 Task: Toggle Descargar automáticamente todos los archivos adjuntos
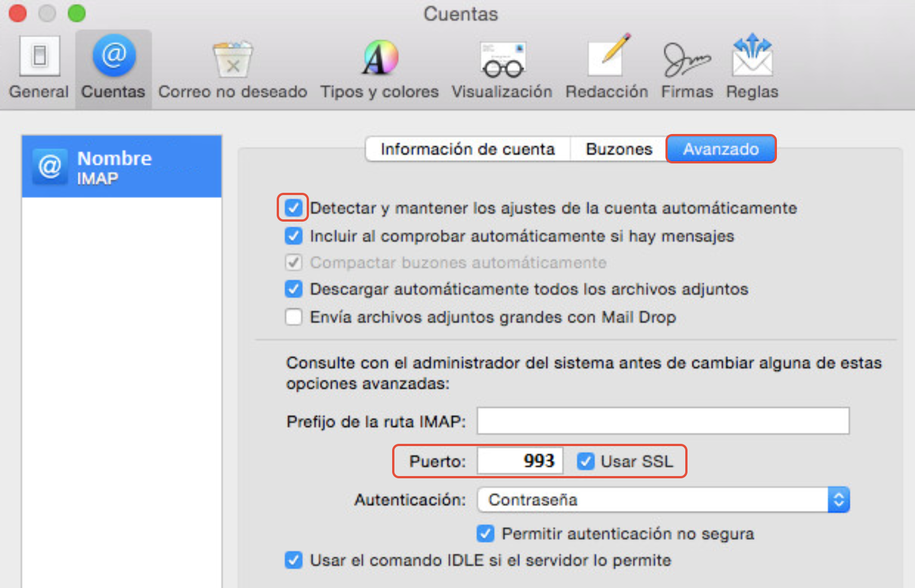(294, 289)
